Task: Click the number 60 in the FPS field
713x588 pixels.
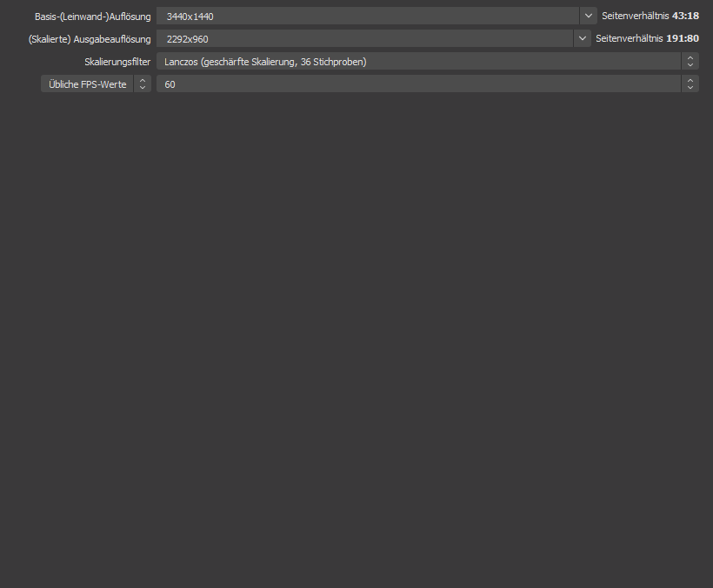Action: 170,84
